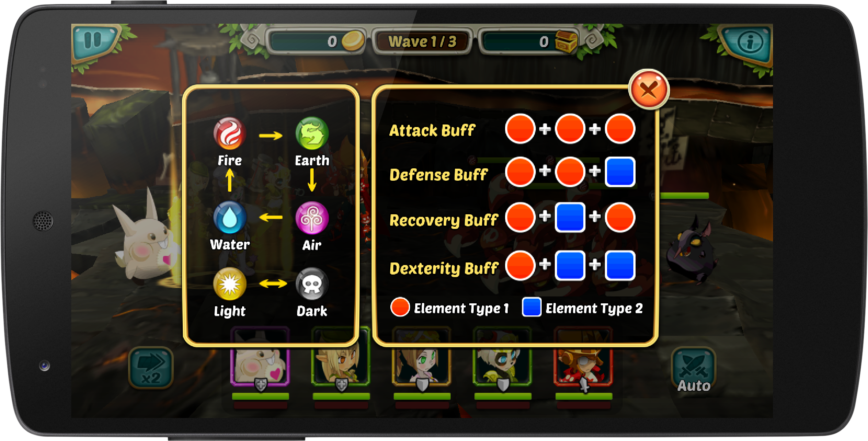Select the Air element orb
This screenshot has height=441, width=868.
(312, 218)
